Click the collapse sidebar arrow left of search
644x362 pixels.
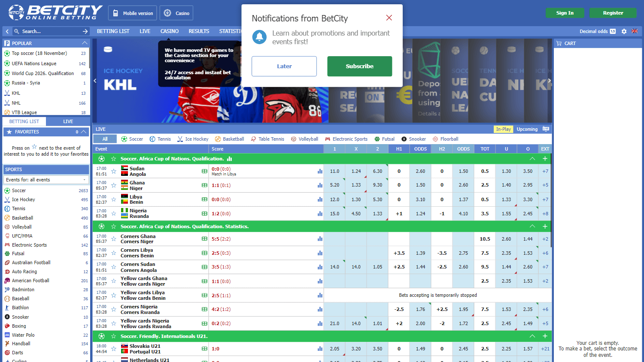[x=7, y=31]
